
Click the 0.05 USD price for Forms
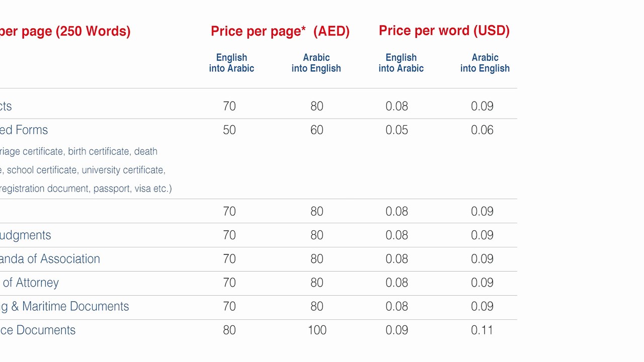click(397, 130)
